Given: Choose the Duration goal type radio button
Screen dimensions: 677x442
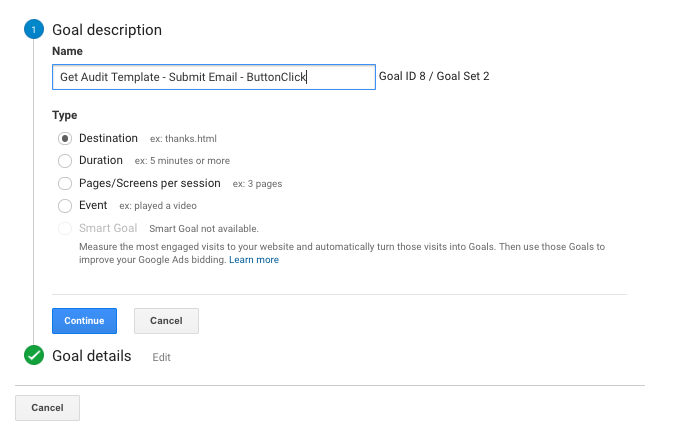Looking at the screenshot, I should 65,161.
